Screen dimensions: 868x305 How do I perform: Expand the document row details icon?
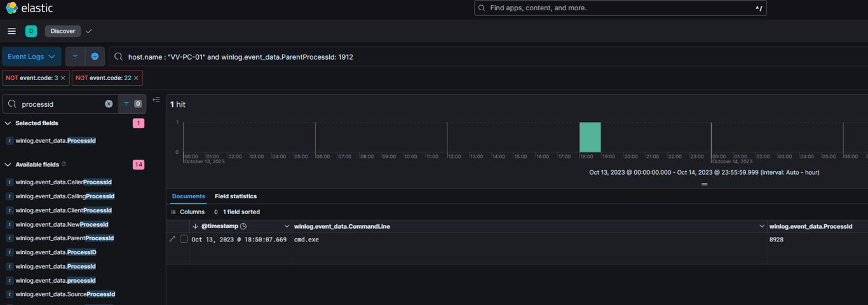click(172, 240)
